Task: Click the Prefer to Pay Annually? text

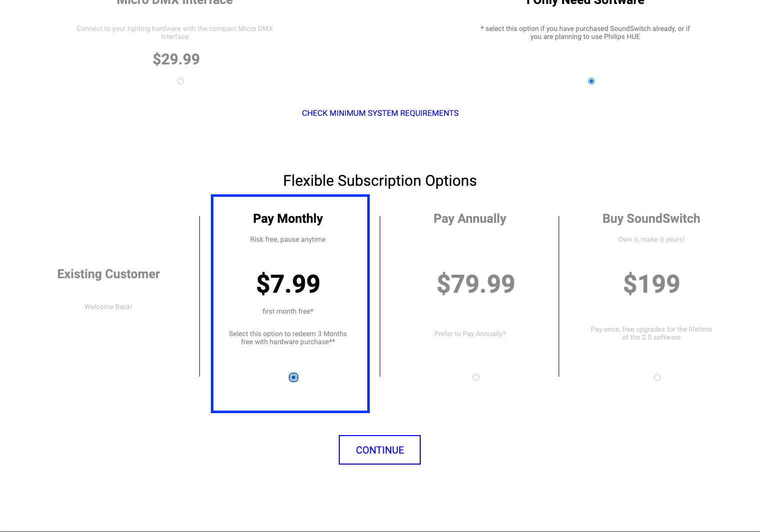Action: pyautogui.click(x=470, y=334)
